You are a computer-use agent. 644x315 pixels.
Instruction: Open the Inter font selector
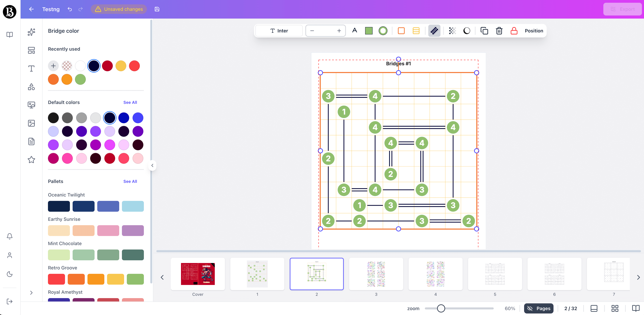click(x=279, y=31)
